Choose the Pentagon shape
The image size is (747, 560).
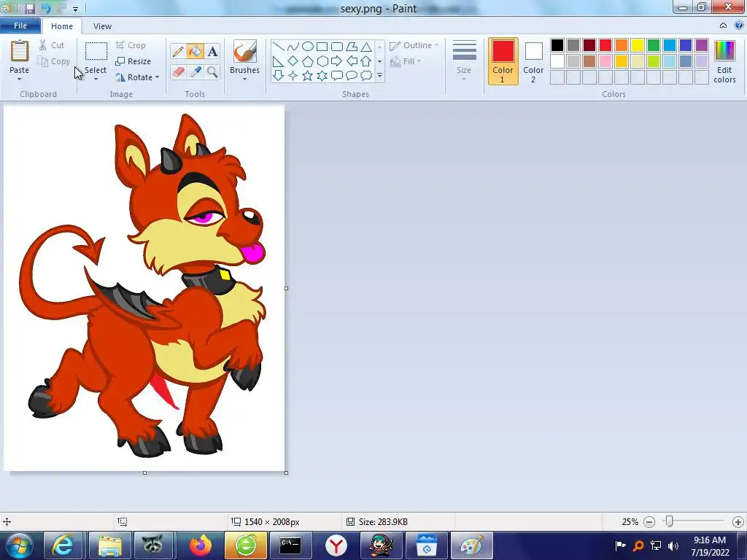click(x=308, y=61)
